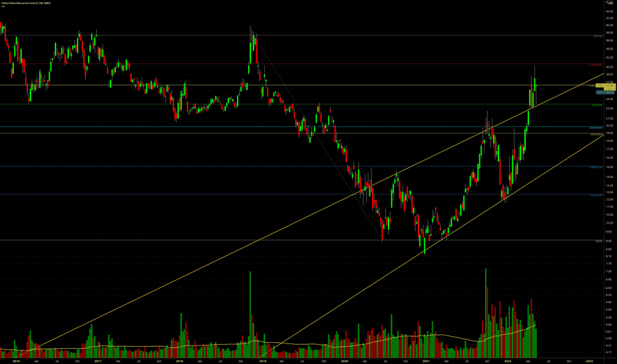617x364 pixels.
Task: Click the 2022 label on time axis
Action: [x=508, y=361]
